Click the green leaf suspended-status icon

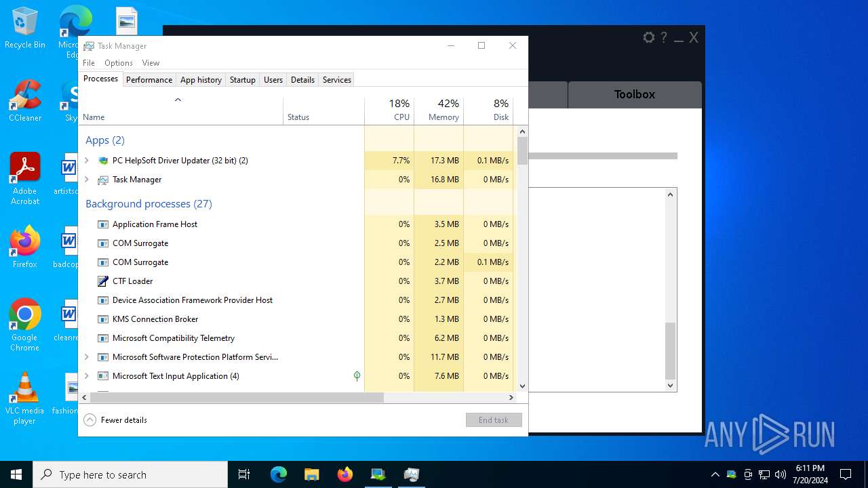pyautogui.click(x=357, y=375)
